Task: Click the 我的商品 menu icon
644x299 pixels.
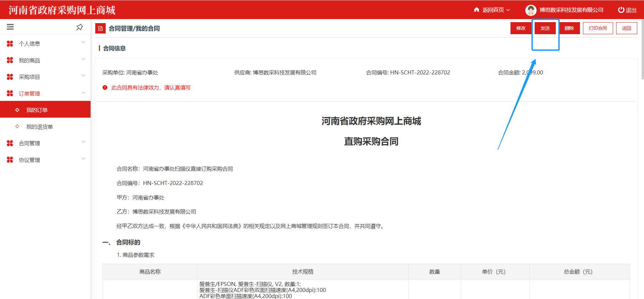Action: tap(10, 60)
